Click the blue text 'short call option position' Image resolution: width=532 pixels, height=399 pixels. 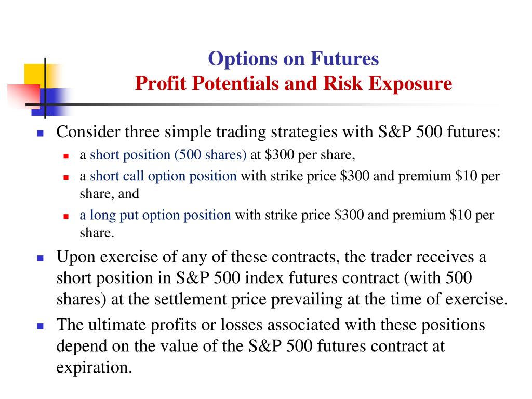click(163, 176)
